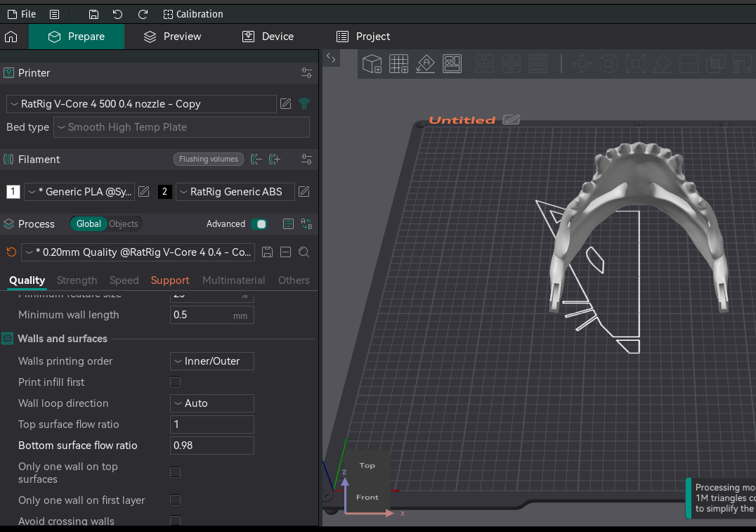Switch to the Prepare tab
The height and width of the screenshot is (532, 756).
pyautogui.click(x=77, y=37)
